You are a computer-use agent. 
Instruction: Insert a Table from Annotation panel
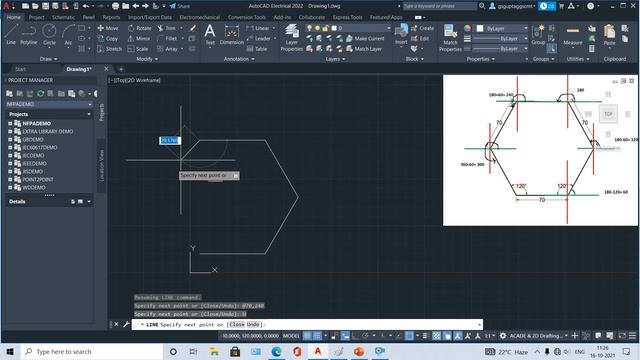(257, 49)
